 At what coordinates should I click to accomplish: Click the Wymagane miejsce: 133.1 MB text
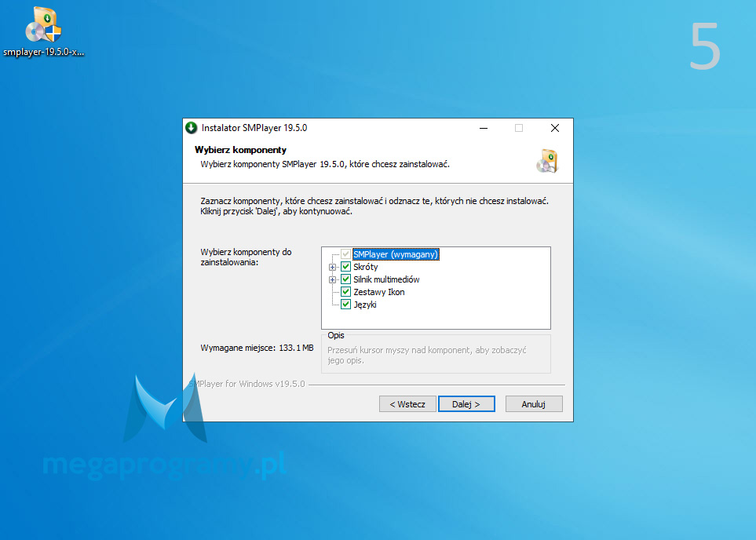pyautogui.click(x=257, y=348)
